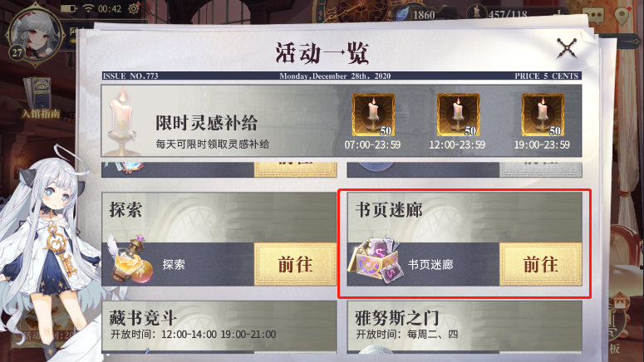Tap the feather currency counter showing 1860
The image size is (644, 362).
(x=423, y=15)
